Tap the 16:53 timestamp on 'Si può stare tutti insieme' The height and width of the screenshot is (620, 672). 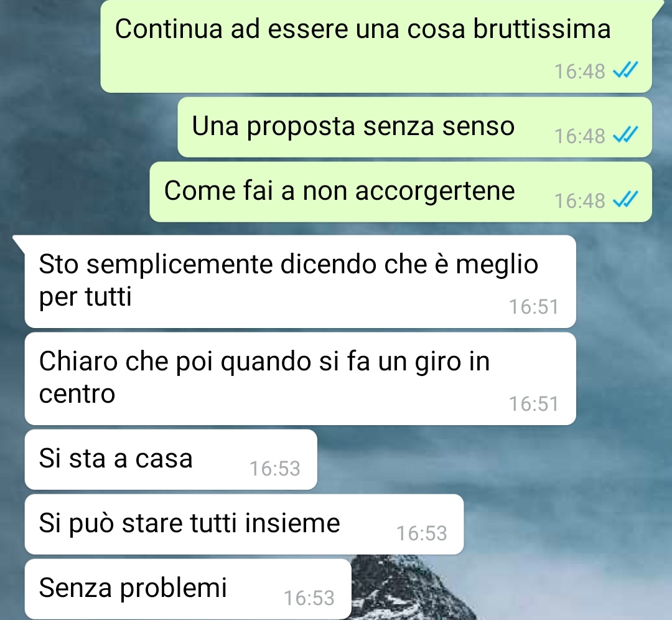click(x=422, y=533)
